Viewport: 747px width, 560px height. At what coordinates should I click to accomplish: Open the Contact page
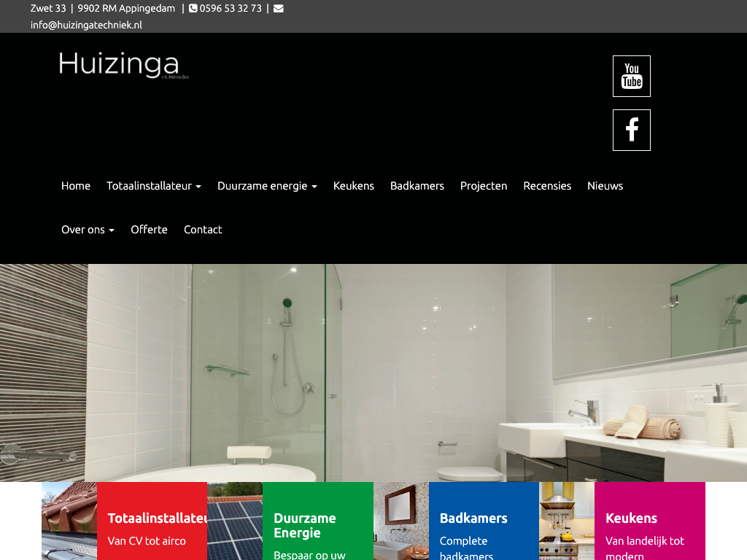[203, 230]
